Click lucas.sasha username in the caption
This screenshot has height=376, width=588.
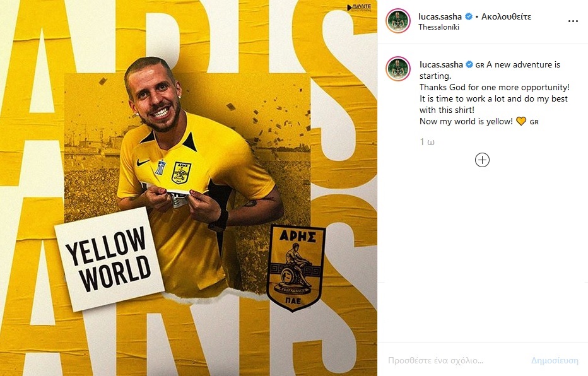point(441,64)
